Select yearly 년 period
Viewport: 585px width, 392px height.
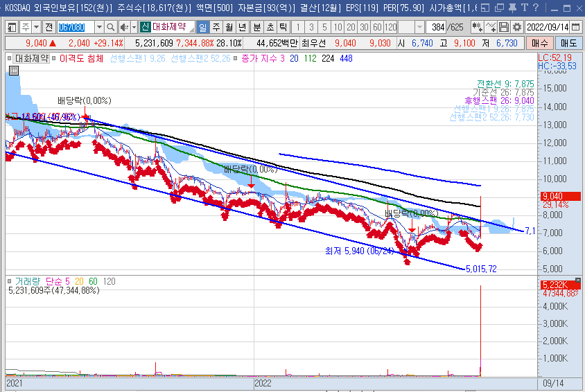pyautogui.click(x=242, y=27)
